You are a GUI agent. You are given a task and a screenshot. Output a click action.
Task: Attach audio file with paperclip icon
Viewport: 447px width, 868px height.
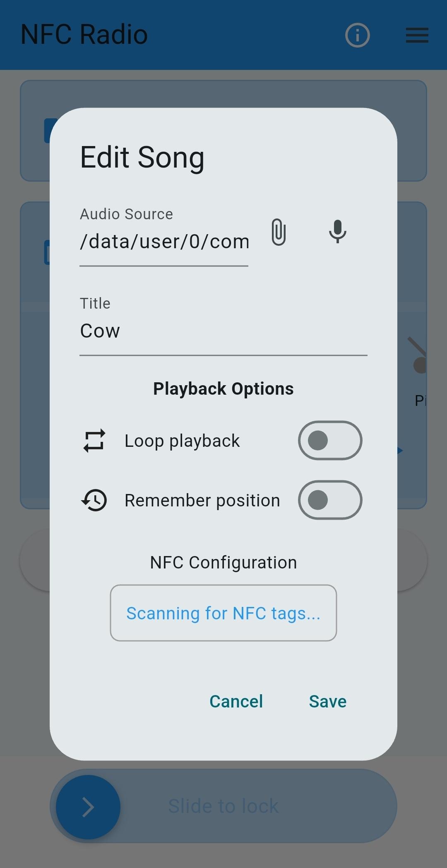279,232
